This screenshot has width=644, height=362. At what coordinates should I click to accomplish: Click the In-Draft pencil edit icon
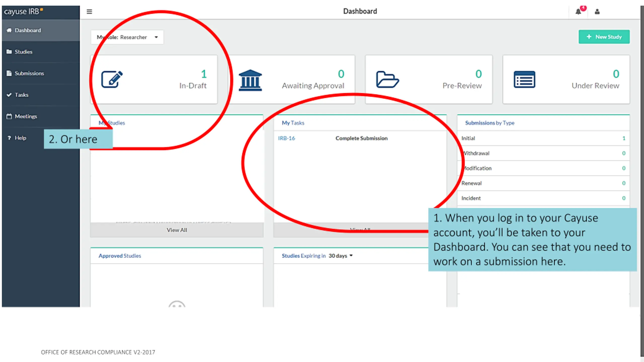click(x=112, y=79)
